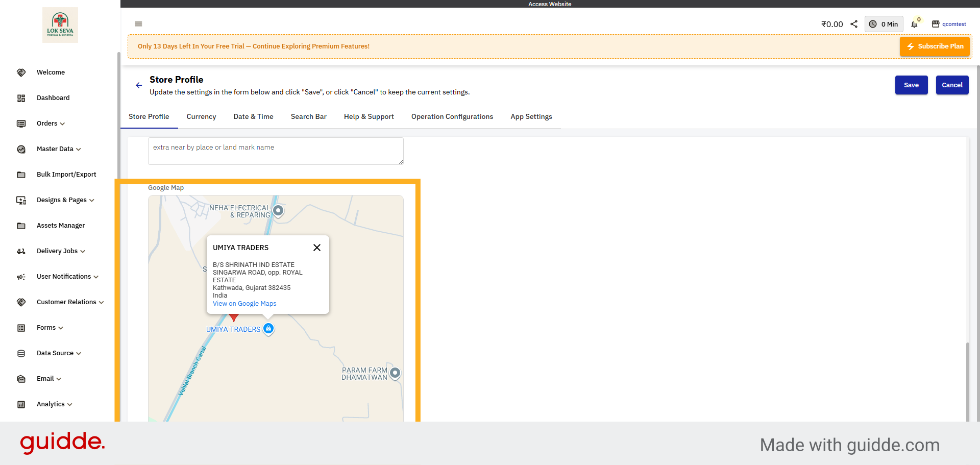
Task: Expand the Data Source menu
Action: click(x=79, y=353)
